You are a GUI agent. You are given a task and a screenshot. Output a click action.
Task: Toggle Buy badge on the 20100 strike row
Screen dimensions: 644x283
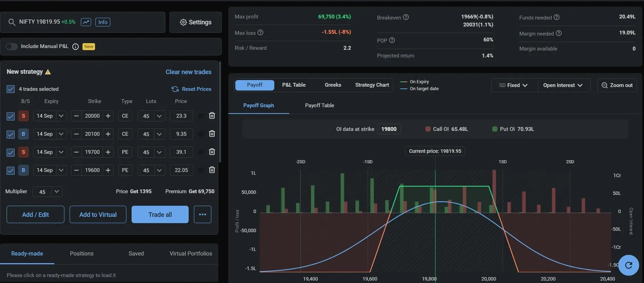tap(23, 134)
